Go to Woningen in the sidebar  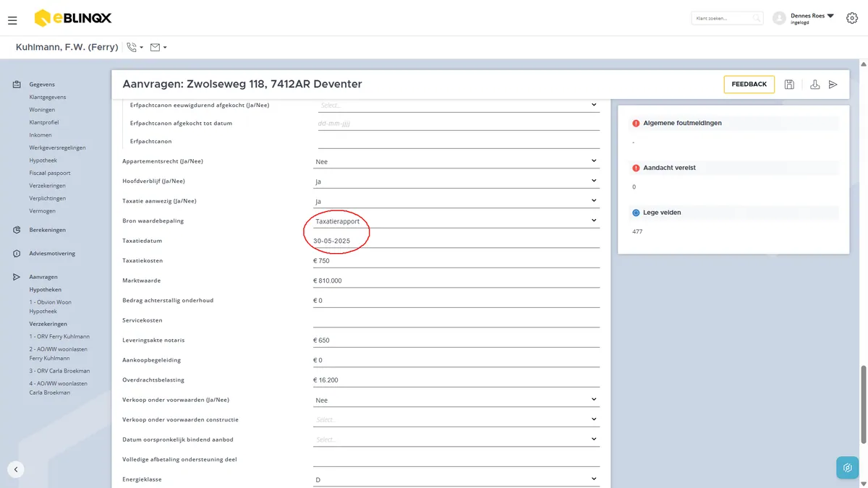[x=42, y=110]
